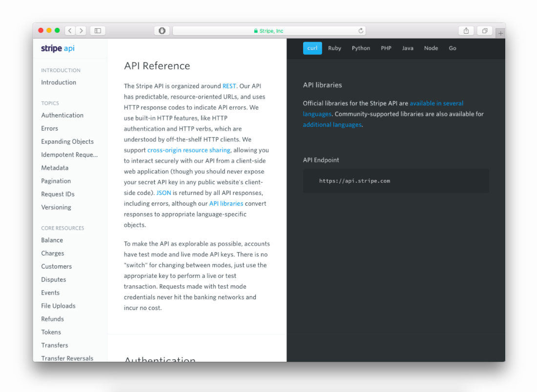Screen dimensions: 537x392
Task: Toggle the Safari sidebar icon
Action: [98, 30]
